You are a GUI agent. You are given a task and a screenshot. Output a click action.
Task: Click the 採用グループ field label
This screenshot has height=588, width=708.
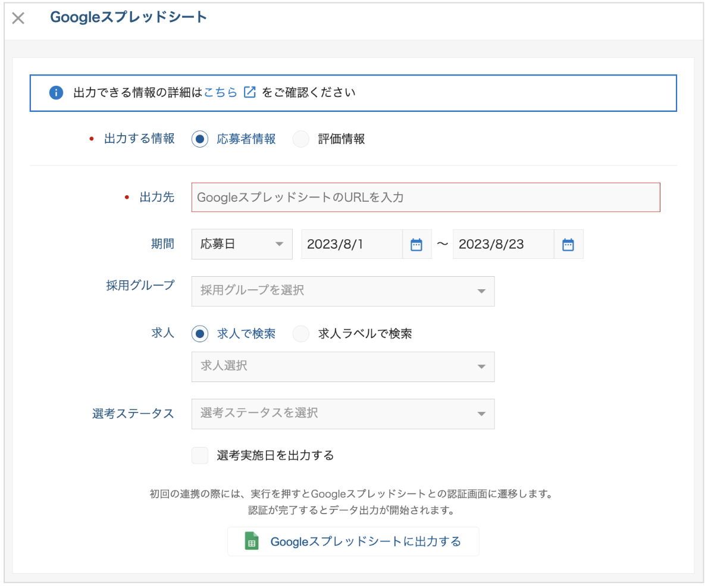tap(140, 286)
